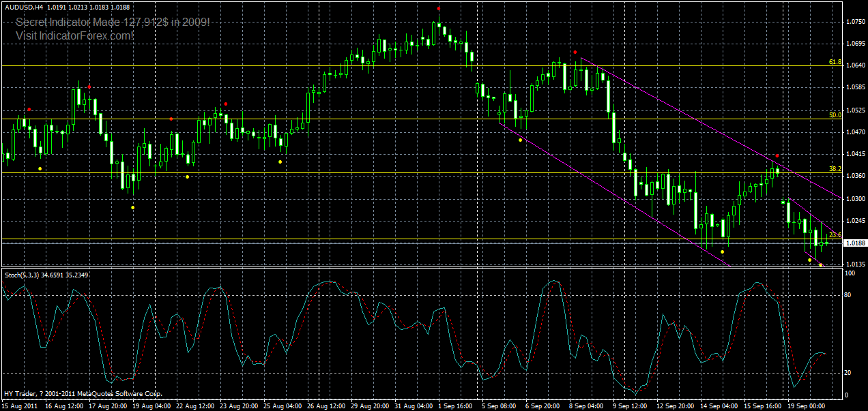The image size is (868, 411).
Task: Expand the Stoch(5,3,3) indicator subwindow
Action: tap(434, 269)
